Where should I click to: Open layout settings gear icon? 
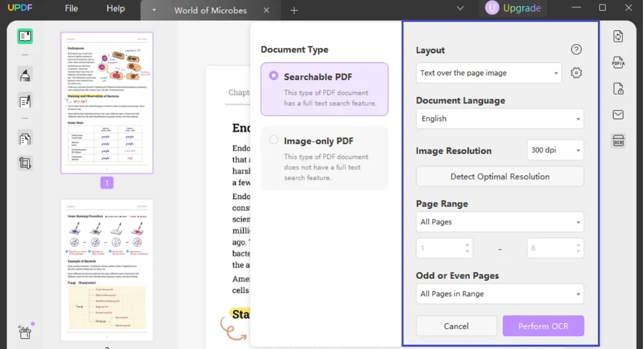click(x=576, y=73)
